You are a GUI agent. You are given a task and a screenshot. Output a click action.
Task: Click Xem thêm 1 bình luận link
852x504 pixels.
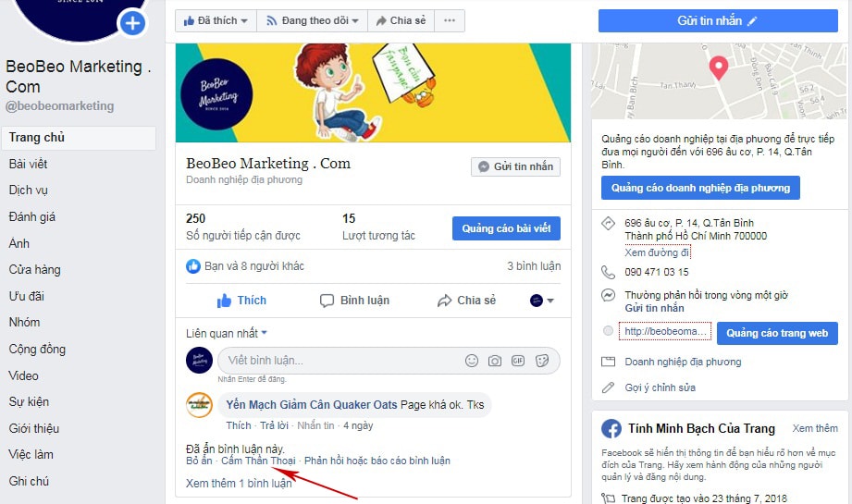pos(239,484)
